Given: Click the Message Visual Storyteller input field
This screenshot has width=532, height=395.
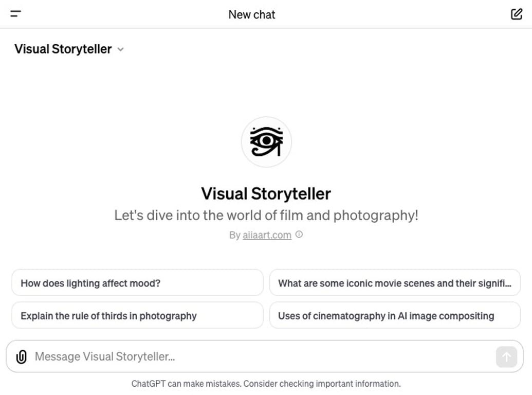Looking at the screenshot, I should click(206, 356).
